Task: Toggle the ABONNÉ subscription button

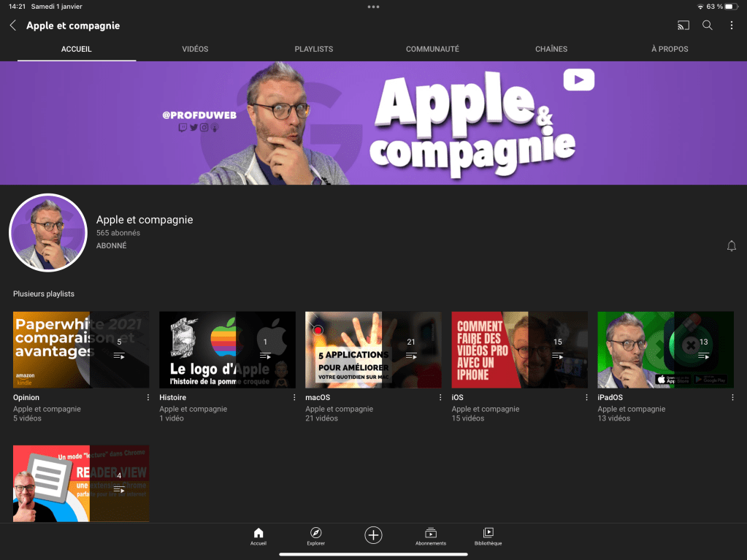Action: pyautogui.click(x=112, y=246)
